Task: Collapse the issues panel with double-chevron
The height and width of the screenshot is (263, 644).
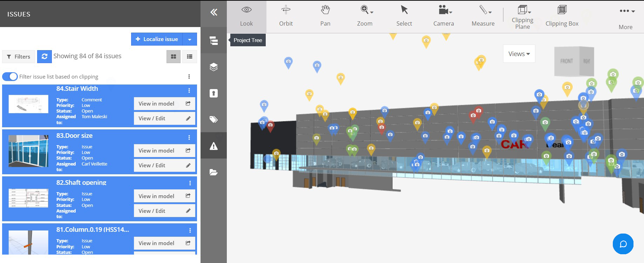Action: click(x=213, y=13)
